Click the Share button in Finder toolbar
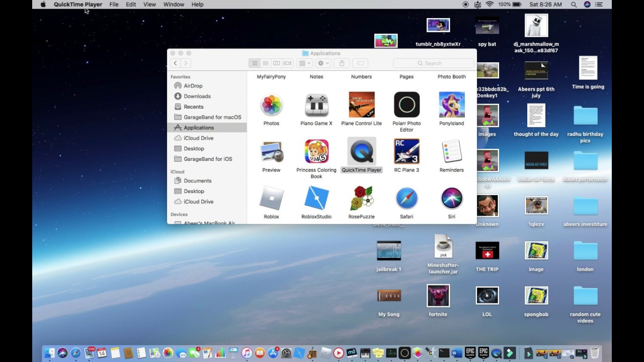This screenshot has width=644, height=362. 342,63
